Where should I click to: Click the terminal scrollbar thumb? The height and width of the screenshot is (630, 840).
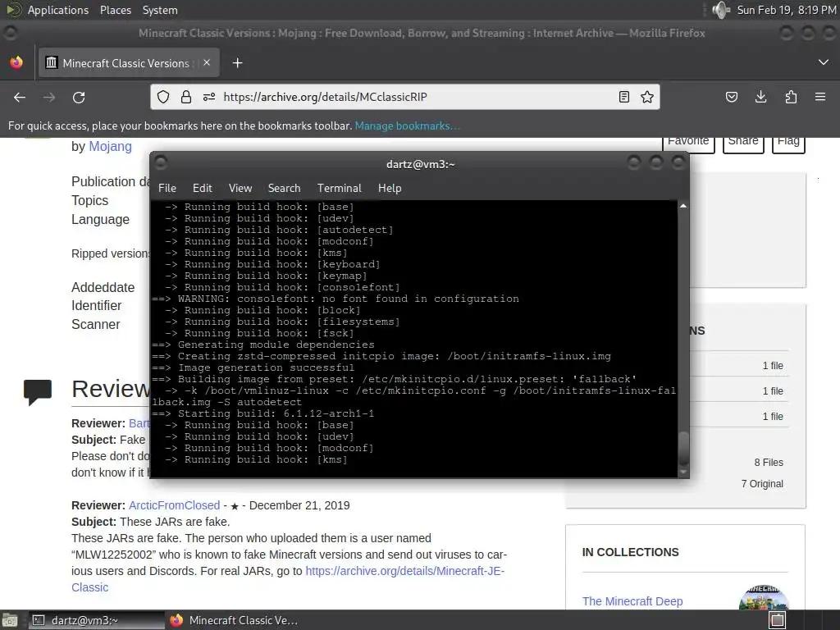[x=683, y=447]
